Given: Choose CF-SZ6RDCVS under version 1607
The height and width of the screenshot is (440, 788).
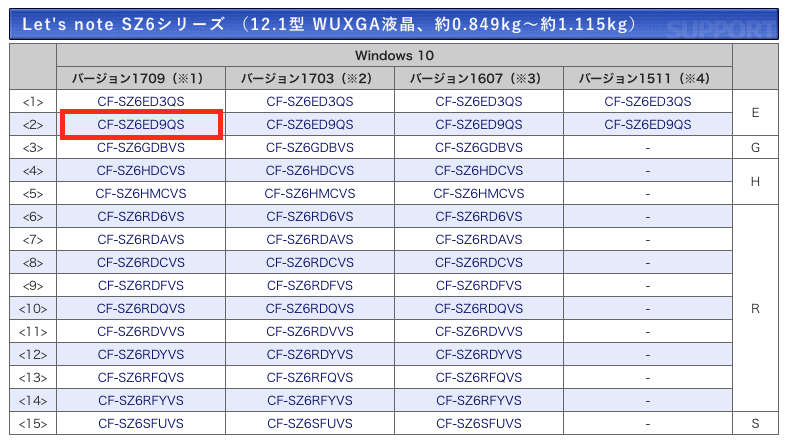Looking at the screenshot, I should tap(478, 263).
